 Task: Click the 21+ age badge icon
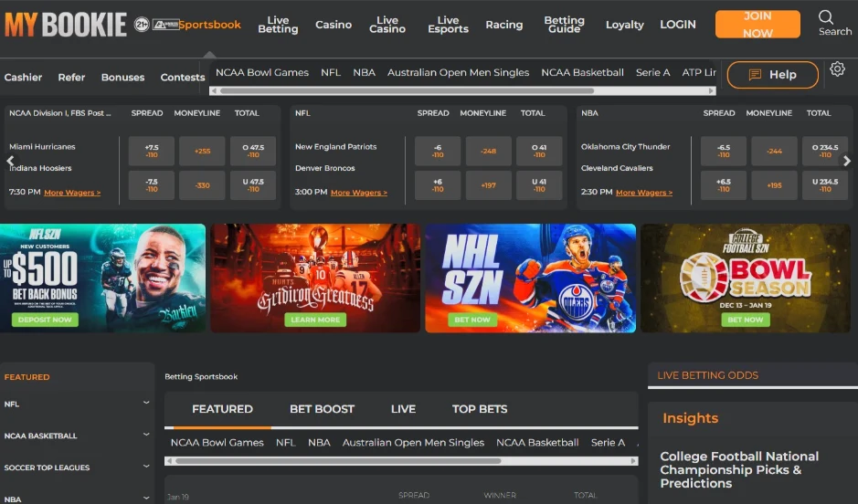[x=142, y=25]
